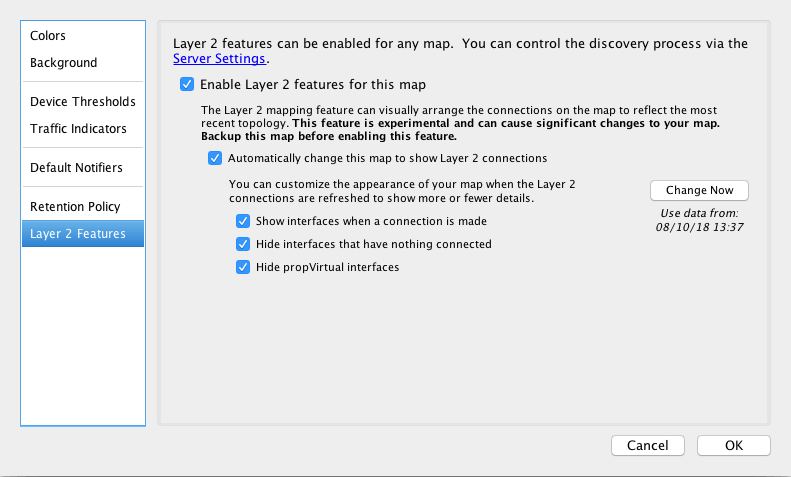This screenshot has height=477, width=791.
Task: Disable Layer 2 features for this map
Action: [x=187, y=85]
